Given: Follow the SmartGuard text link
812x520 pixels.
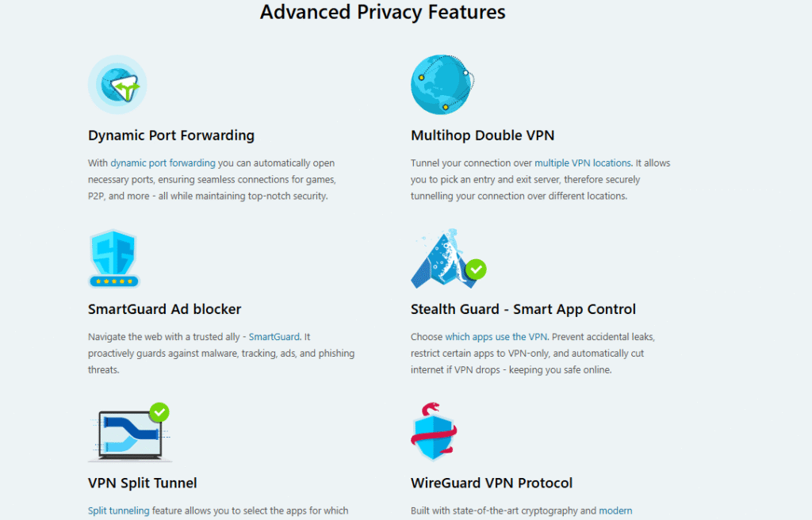Looking at the screenshot, I should point(274,337).
